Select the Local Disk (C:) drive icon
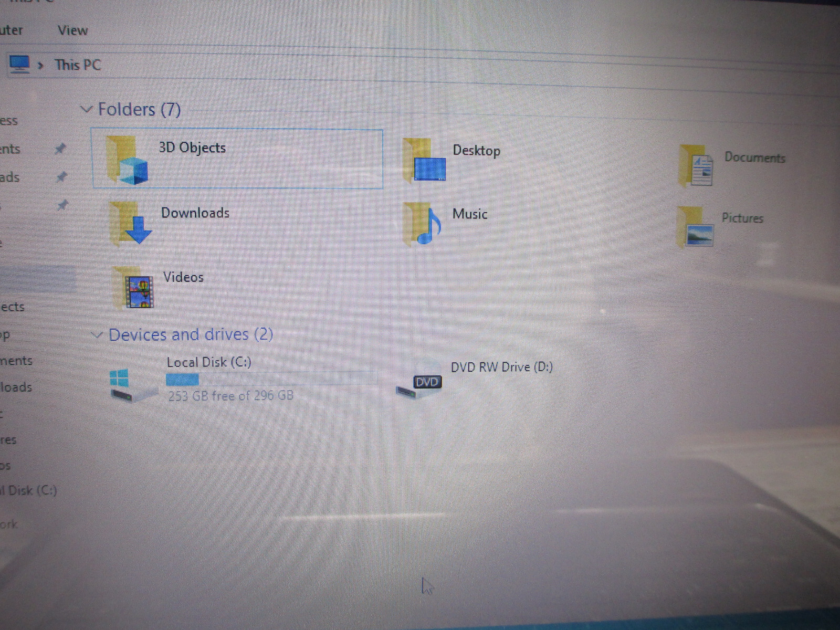This screenshot has width=840, height=630. tap(133, 385)
